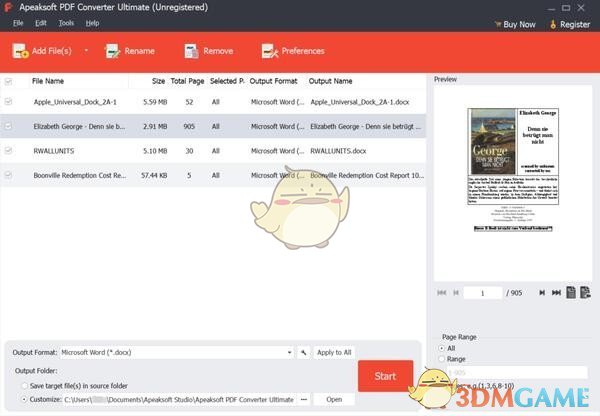The image size is (600, 416).
Task: Click the Output Format column header
Action: (273, 81)
